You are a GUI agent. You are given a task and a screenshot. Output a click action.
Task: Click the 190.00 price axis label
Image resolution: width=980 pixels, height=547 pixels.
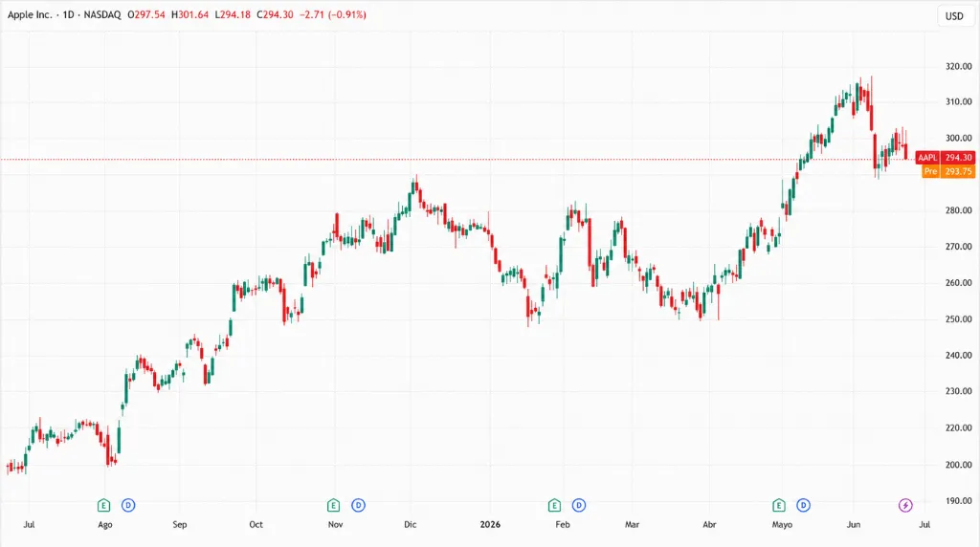tap(958, 501)
